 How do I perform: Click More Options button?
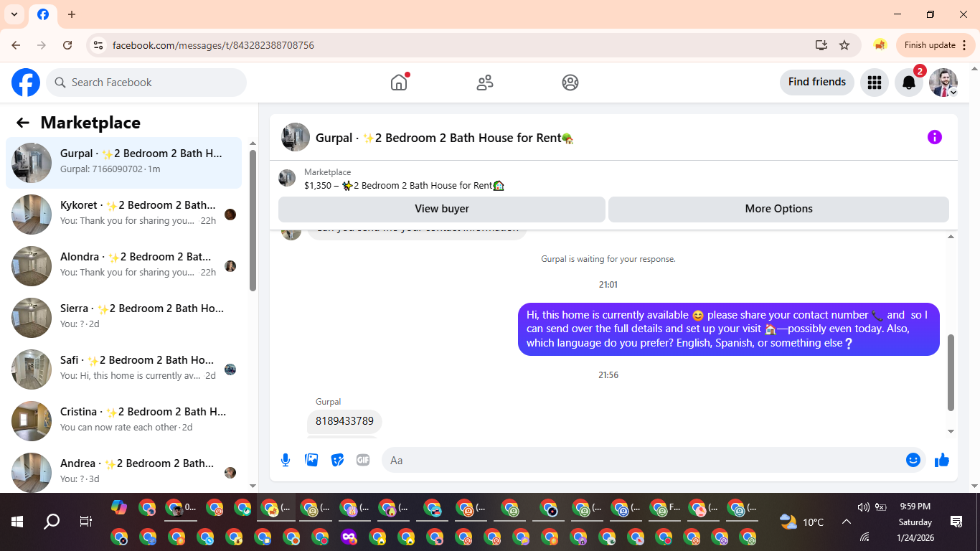[x=778, y=209]
